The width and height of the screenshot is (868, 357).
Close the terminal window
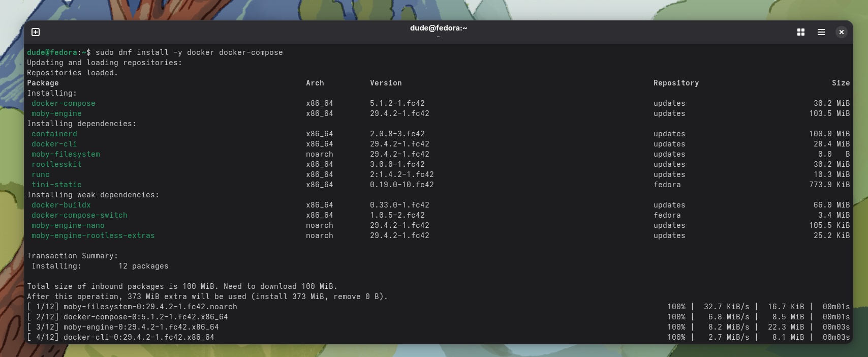pyautogui.click(x=842, y=32)
